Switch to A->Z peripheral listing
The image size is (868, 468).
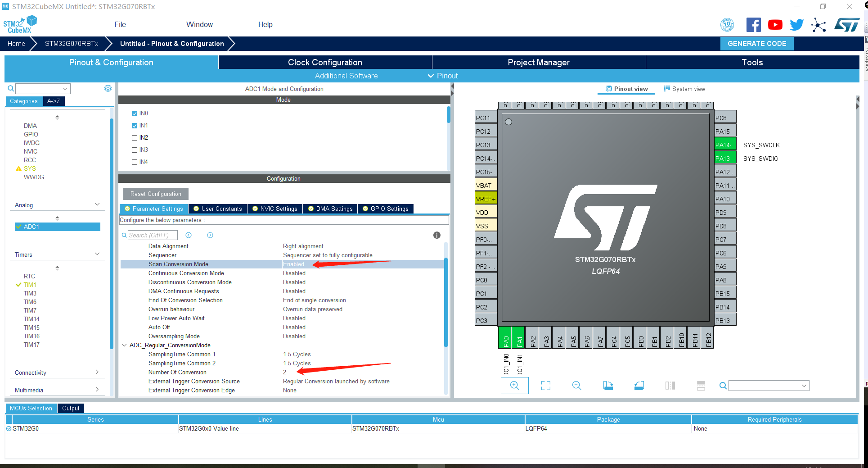(x=54, y=101)
